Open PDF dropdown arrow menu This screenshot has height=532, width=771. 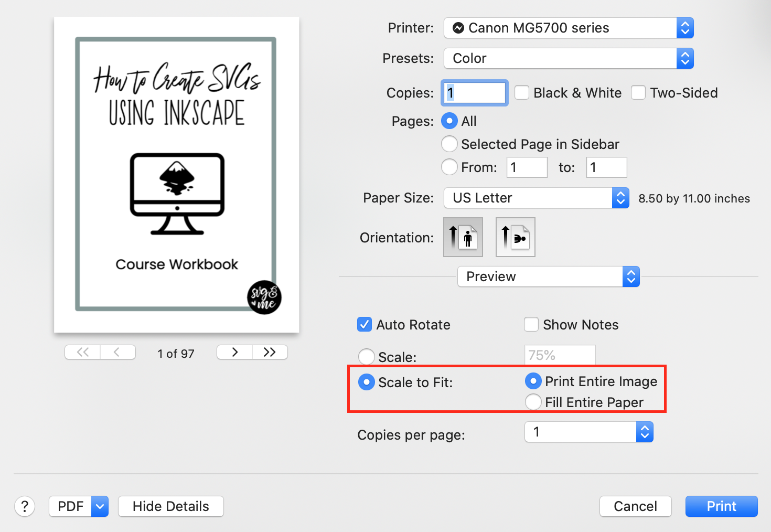click(100, 506)
